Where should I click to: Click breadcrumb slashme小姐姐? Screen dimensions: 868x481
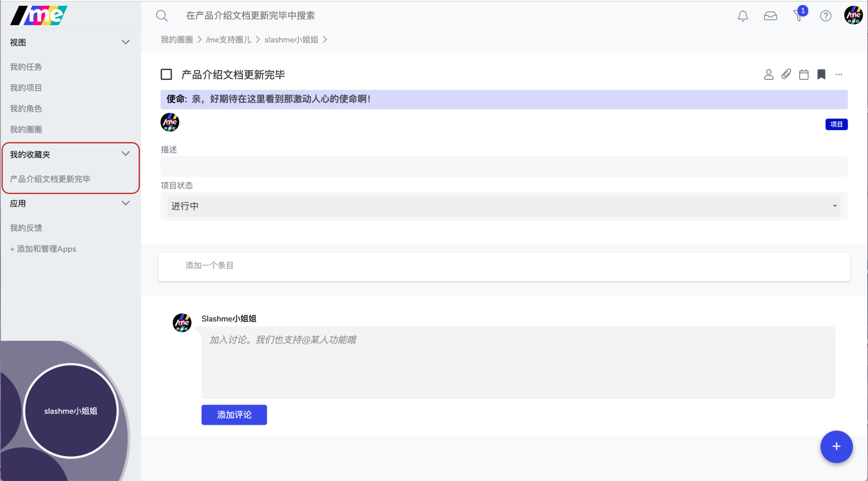[291, 40]
